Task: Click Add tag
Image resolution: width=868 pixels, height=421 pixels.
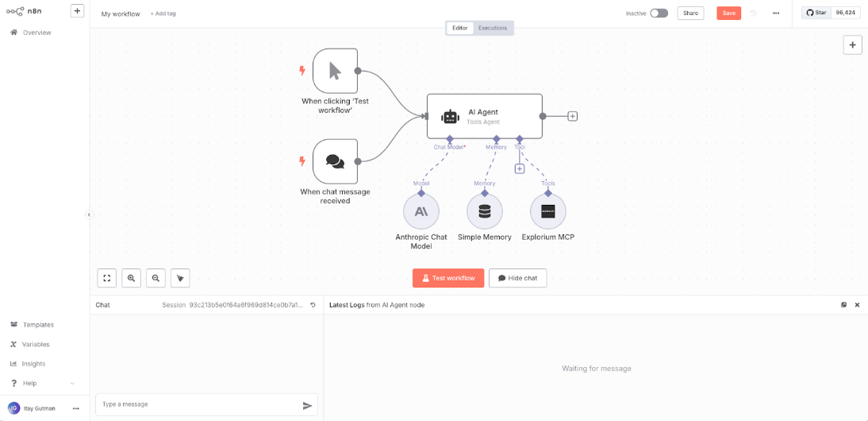Action: pyautogui.click(x=163, y=14)
